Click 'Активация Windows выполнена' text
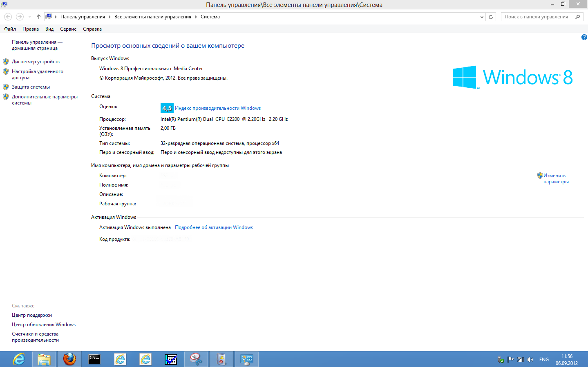This screenshot has height=367, width=588. pyautogui.click(x=135, y=227)
